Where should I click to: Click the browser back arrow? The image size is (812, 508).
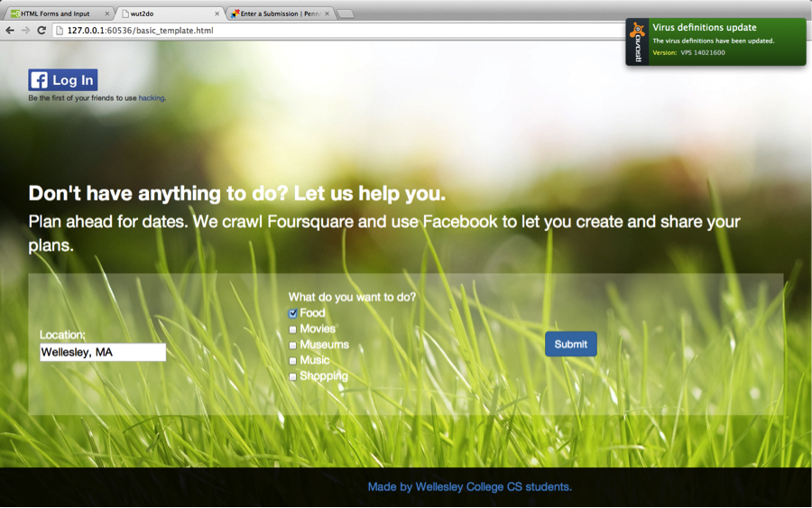click(10, 31)
